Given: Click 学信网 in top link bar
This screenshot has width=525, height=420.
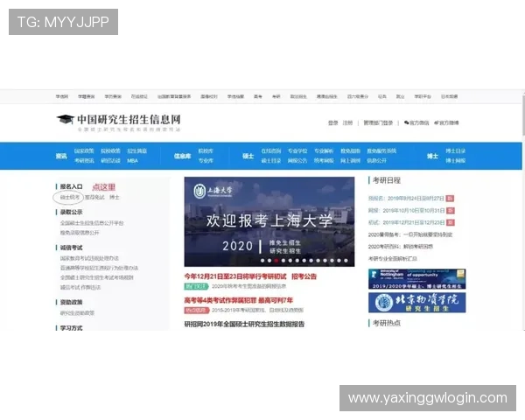Looking at the screenshot, I should [62, 96].
